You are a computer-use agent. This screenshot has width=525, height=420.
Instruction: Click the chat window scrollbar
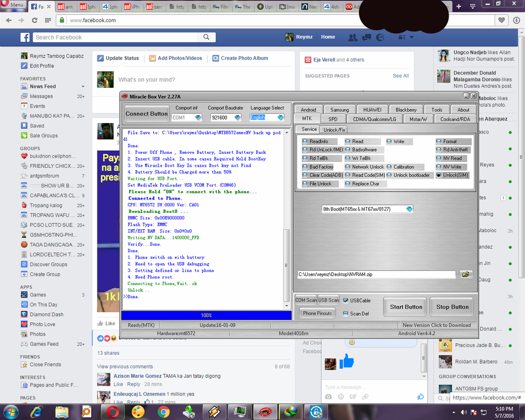point(424,358)
